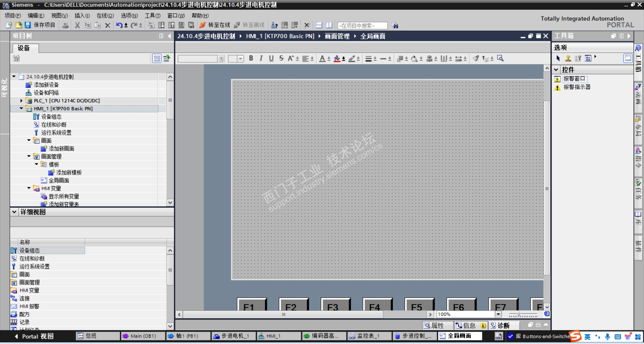Click the split editor vertically icon

(x=329, y=25)
